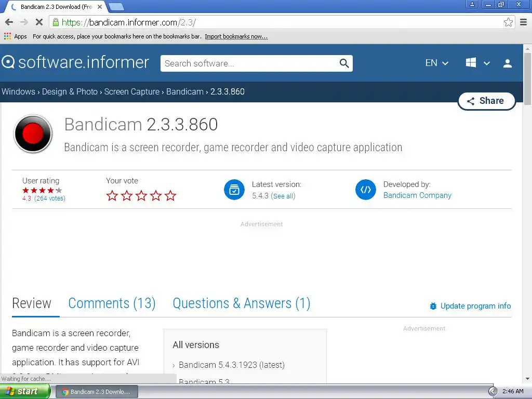Open Questions & Answers (1) tab
Viewport: 532px width, 399px height.
tap(242, 303)
